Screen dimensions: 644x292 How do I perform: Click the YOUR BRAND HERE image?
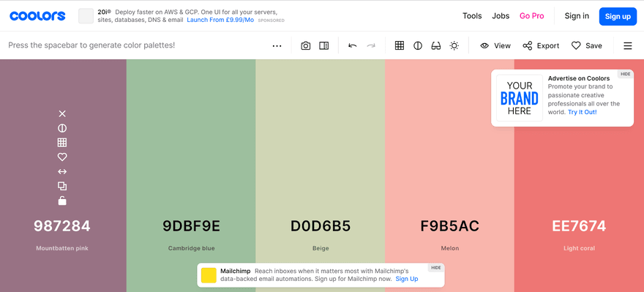(x=519, y=98)
